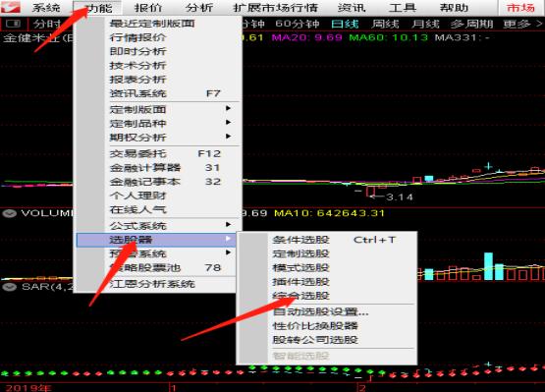Expand the 公式系统 submenu

point(156,226)
